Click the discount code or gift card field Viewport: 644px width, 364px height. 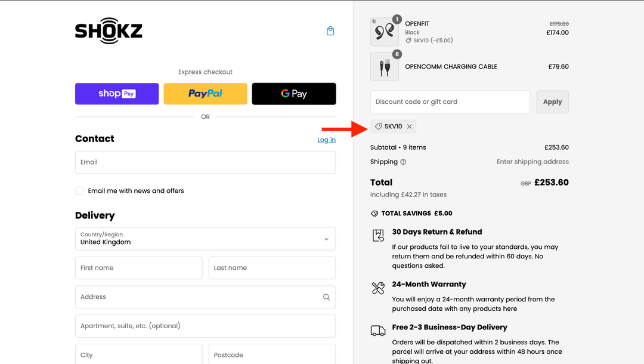pos(450,102)
